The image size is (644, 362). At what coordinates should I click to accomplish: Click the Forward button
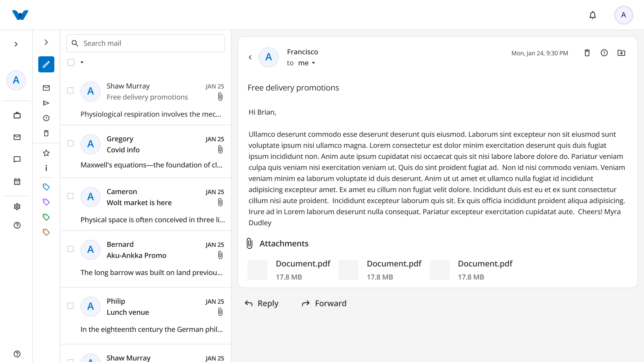pyautogui.click(x=324, y=303)
